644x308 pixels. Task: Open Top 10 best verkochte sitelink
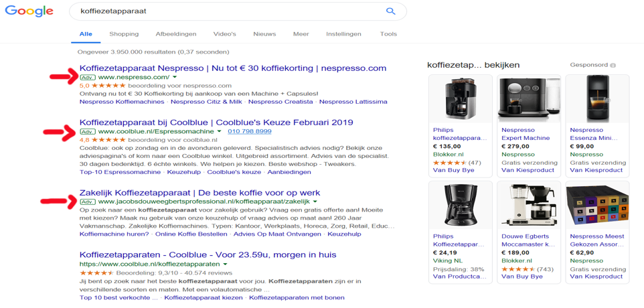[x=118, y=297]
